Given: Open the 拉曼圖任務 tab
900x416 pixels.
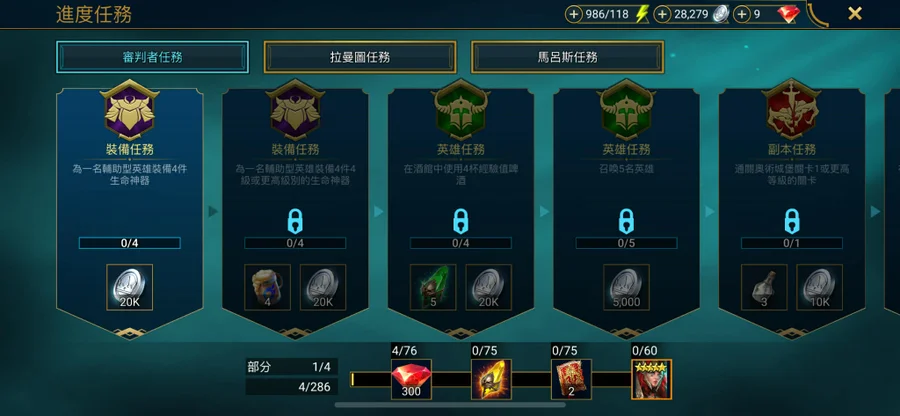Looking at the screenshot, I should pos(360,57).
